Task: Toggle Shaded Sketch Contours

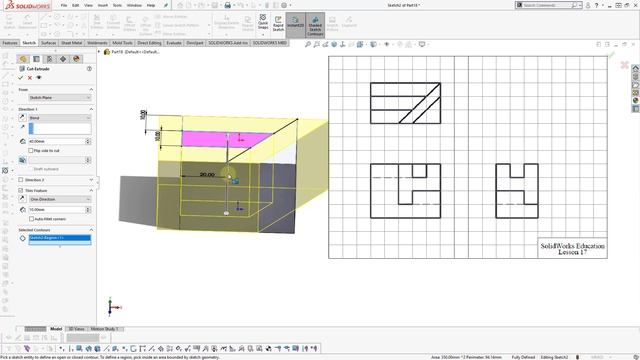Action: 315,25
